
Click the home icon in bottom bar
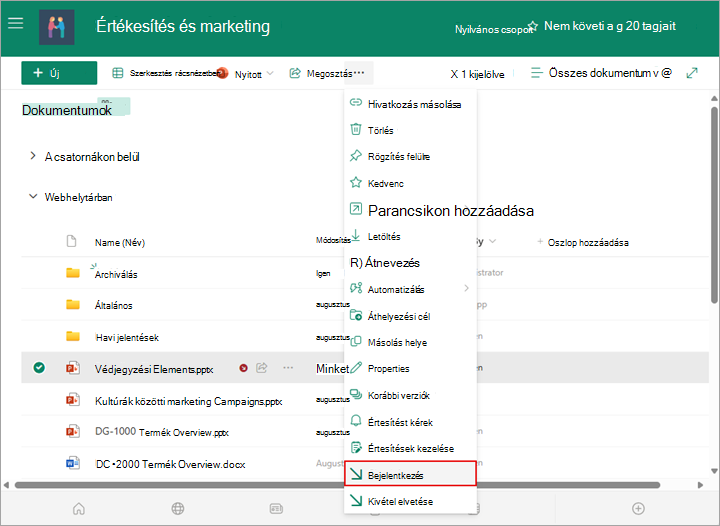pyautogui.click(x=79, y=508)
